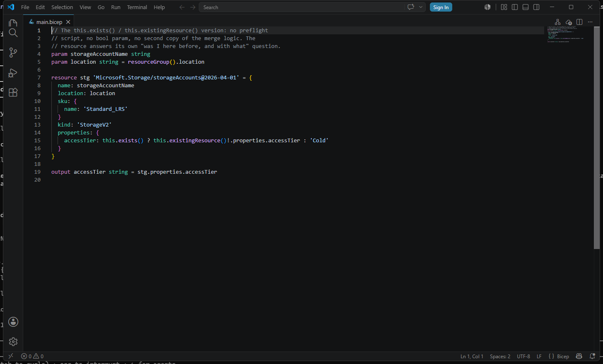Open the Accounts menu in the activity bar
Screen dimensions: 603x364
click(x=13, y=322)
